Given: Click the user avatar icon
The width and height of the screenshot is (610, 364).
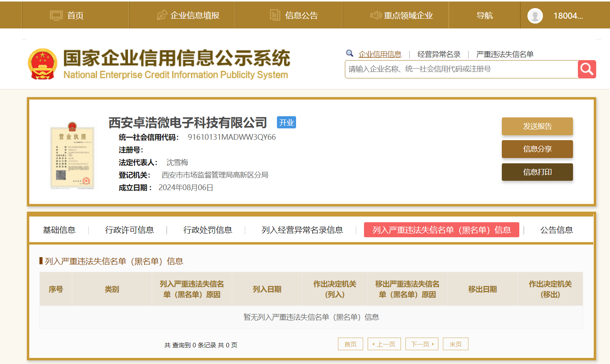Looking at the screenshot, I should point(535,16).
